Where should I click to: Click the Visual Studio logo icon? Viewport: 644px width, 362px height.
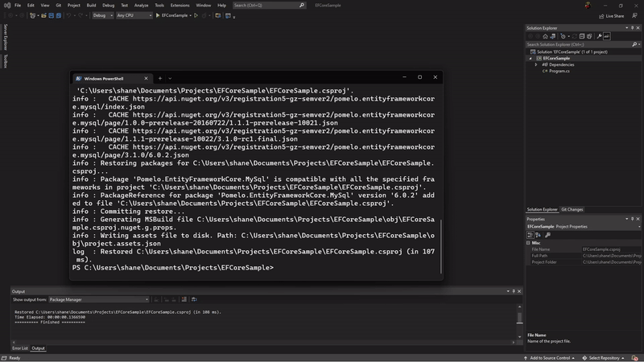7,6
